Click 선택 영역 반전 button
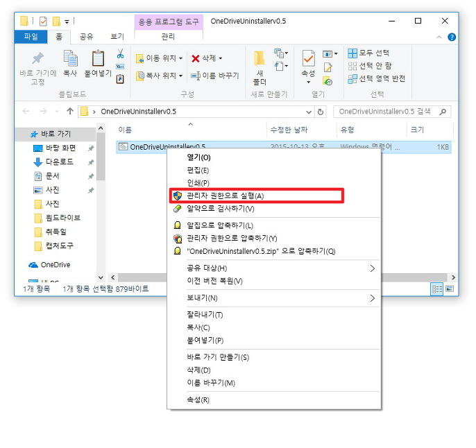The image size is (476, 448). coord(377,79)
